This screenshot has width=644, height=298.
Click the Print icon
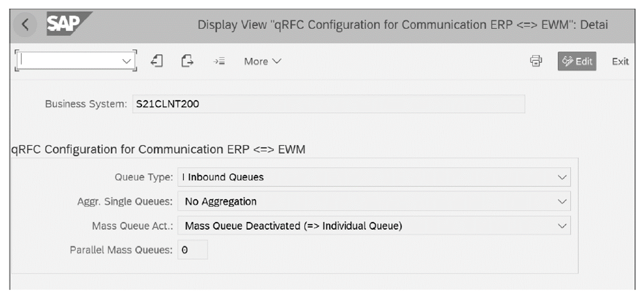point(536,62)
